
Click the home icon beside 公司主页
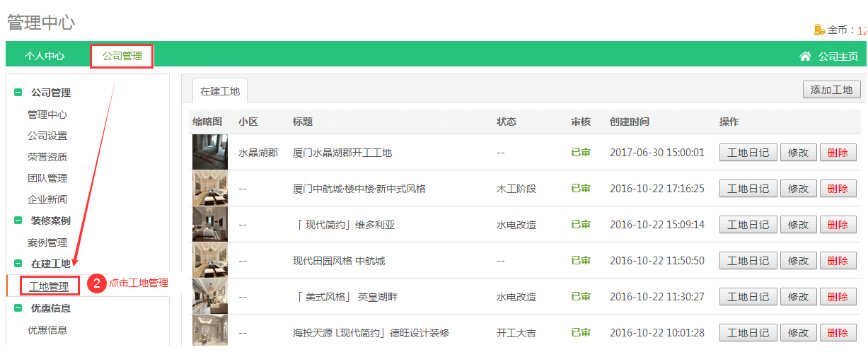coord(805,57)
